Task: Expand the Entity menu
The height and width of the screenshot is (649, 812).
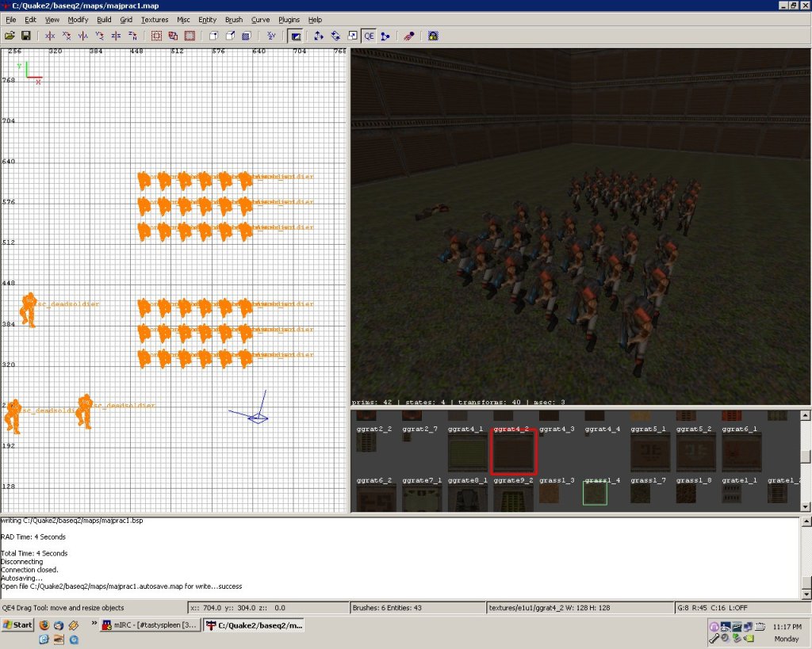Action: [207, 19]
